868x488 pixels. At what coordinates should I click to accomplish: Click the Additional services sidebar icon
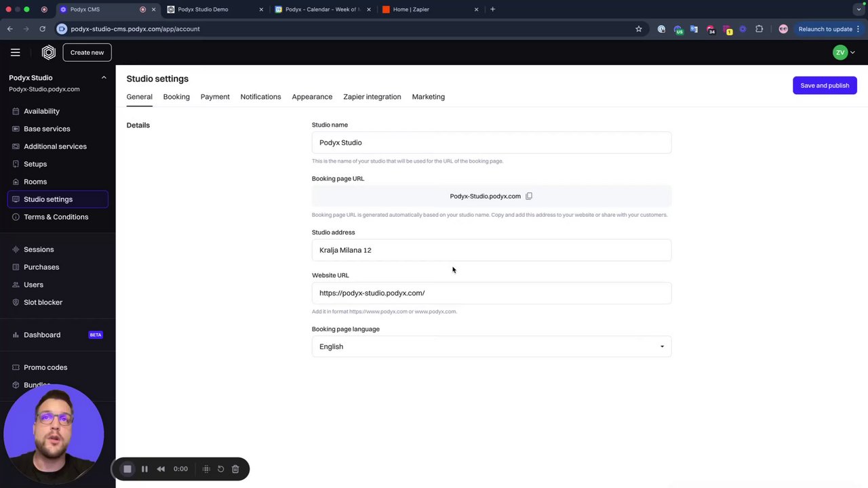coord(16,146)
